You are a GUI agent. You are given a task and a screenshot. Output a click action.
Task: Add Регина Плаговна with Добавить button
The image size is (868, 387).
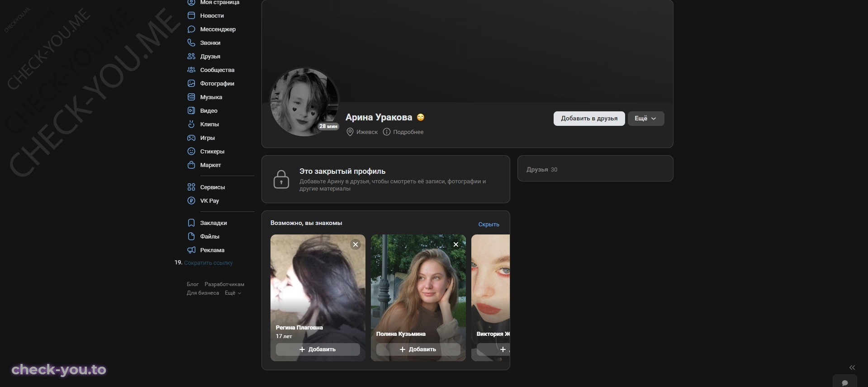click(318, 349)
